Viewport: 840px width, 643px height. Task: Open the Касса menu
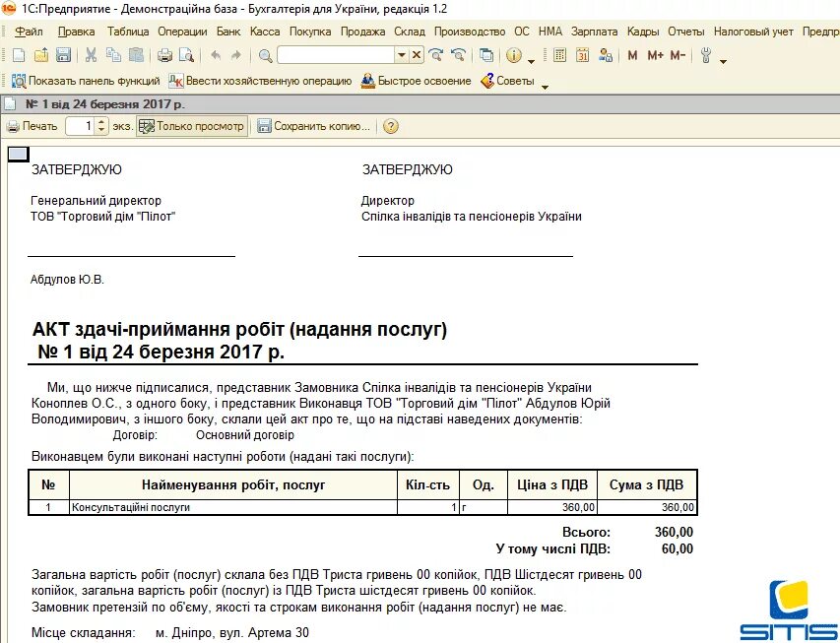tap(265, 32)
